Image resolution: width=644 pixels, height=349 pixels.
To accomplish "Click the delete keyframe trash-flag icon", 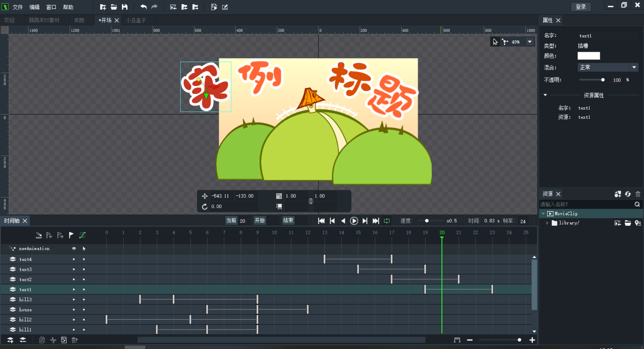I will pyautogui.click(x=74, y=340).
